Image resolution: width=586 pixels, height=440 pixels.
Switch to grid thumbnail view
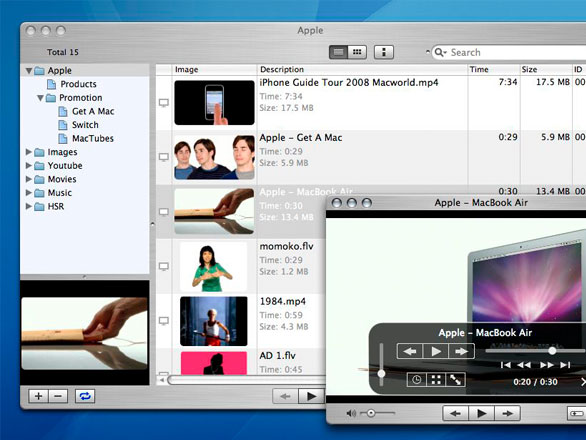click(x=357, y=52)
